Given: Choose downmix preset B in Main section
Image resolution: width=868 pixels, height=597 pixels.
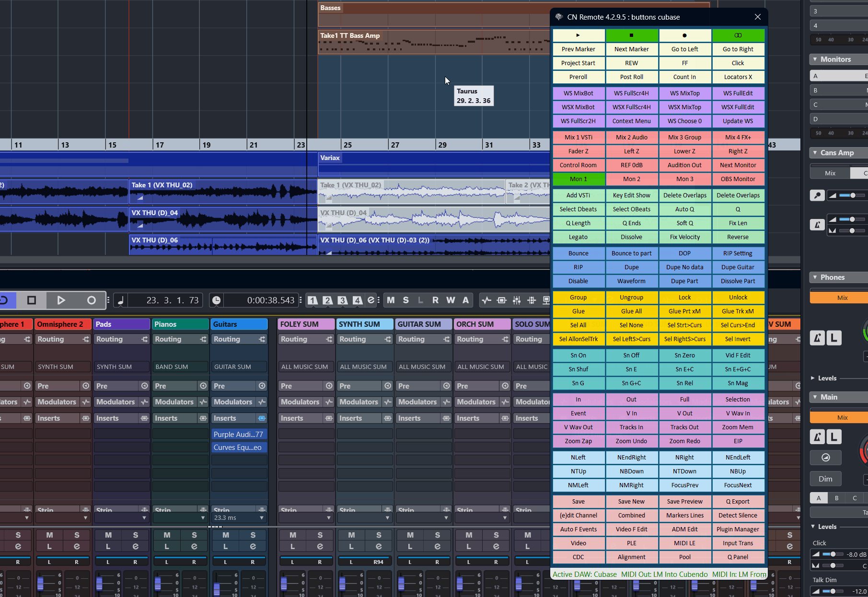Looking at the screenshot, I should pos(837,498).
